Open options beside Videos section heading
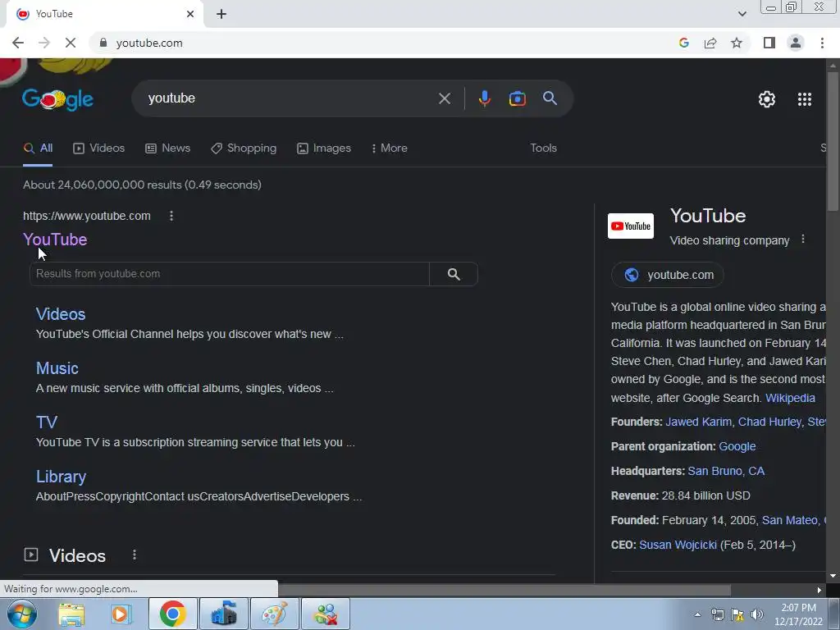 click(135, 555)
